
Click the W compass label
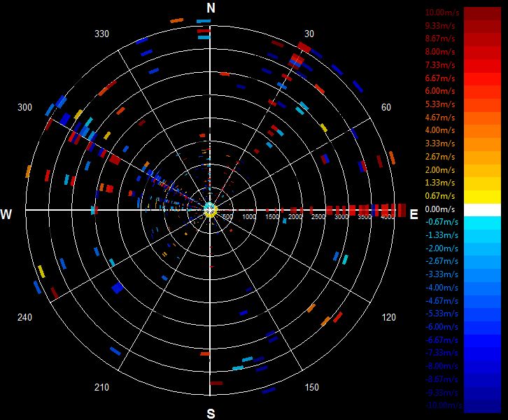(6, 214)
